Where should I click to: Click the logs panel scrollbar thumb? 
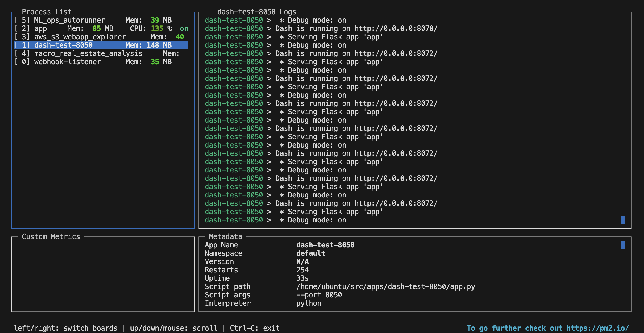(623, 220)
